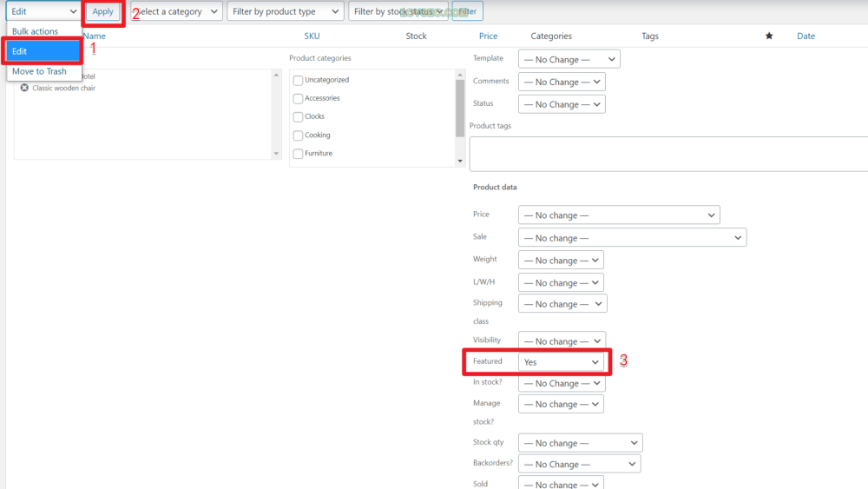
Task: Open the Manage stock? dropdown
Action: click(x=561, y=404)
